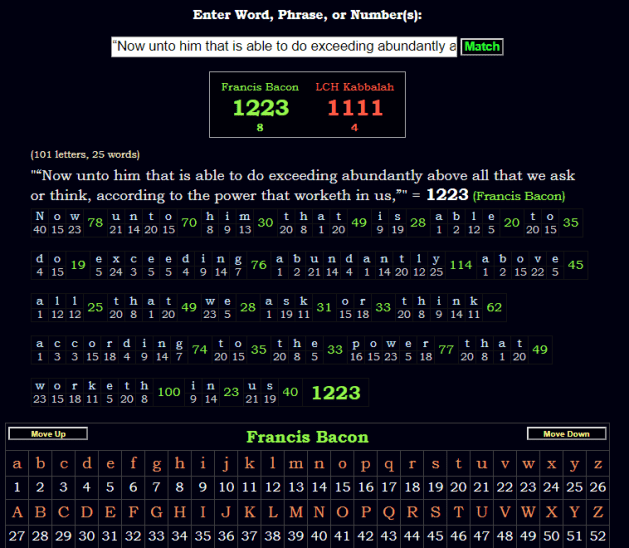Click the word total 30 for him
The image size is (629, 548).
[x=265, y=223]
